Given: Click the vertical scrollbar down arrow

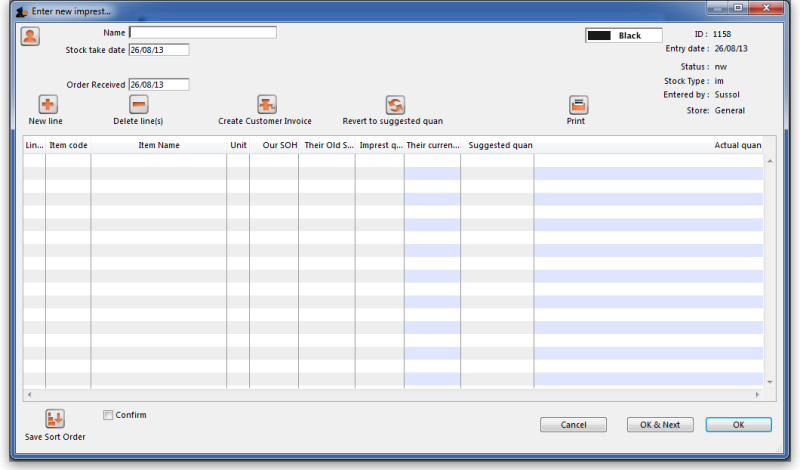Looking at the screenshot, I should point(769,382).
